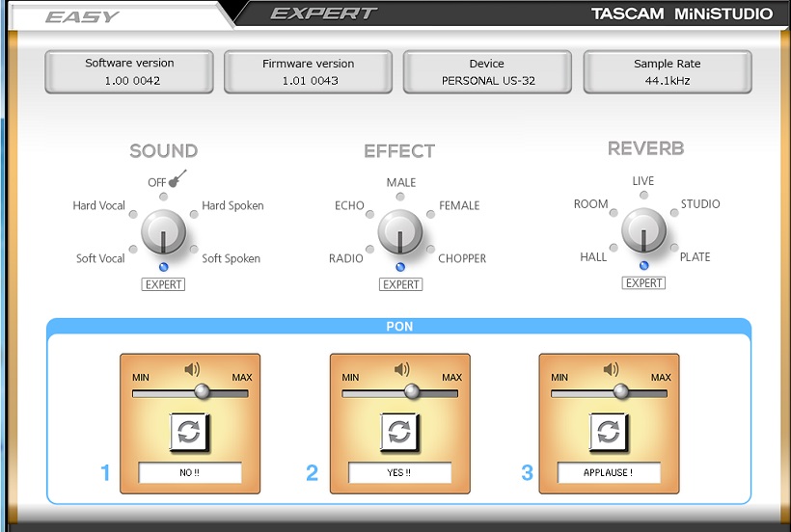Switch to the EASY tab
Screen dimensions: 791x532
[x=82, y=17]
